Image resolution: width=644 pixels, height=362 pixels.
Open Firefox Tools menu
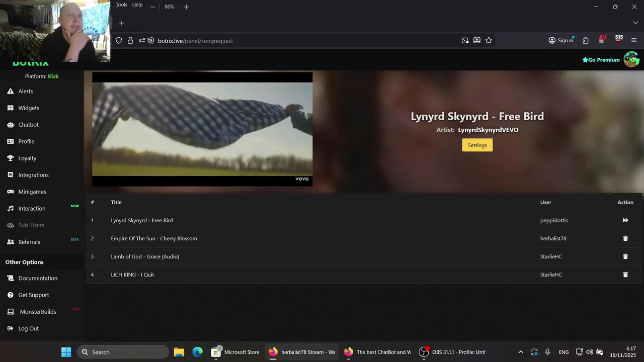[x=121, y=5]
